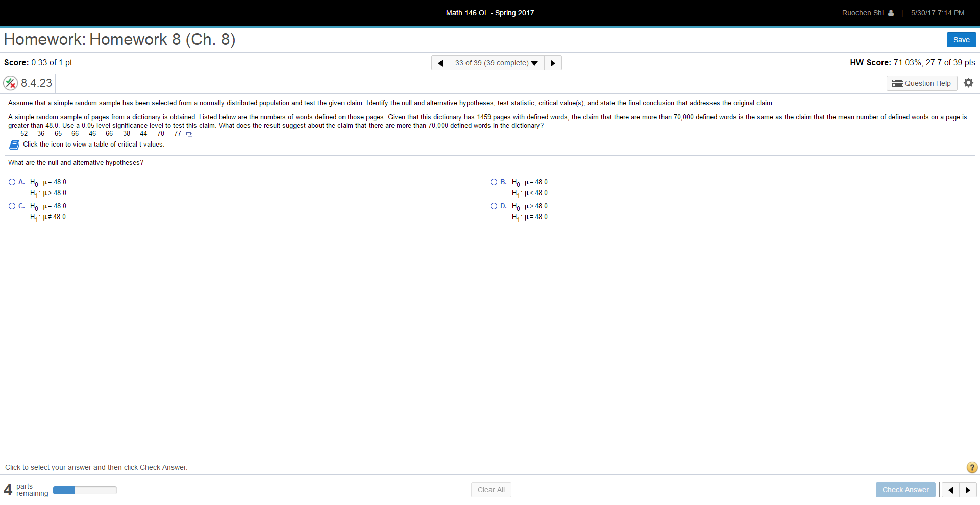
Task: Click the bottom-right forward navigation arrow
Action: (968, 490)
